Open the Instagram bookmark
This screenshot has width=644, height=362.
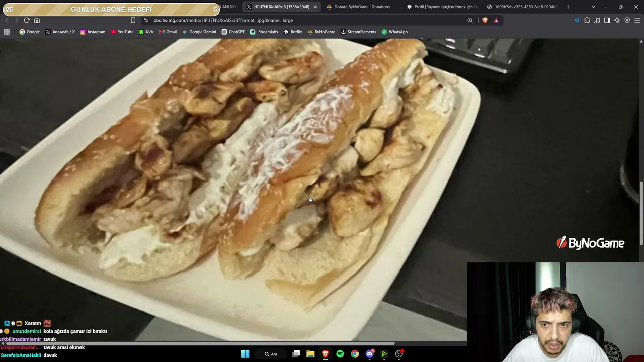(x=93, y=32)
